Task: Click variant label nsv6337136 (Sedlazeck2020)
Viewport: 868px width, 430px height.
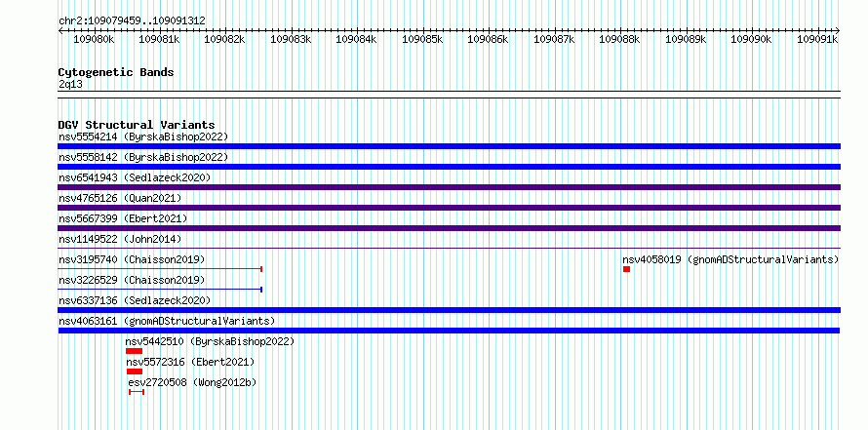Action: pyautogui.click(x=135, y=300)
